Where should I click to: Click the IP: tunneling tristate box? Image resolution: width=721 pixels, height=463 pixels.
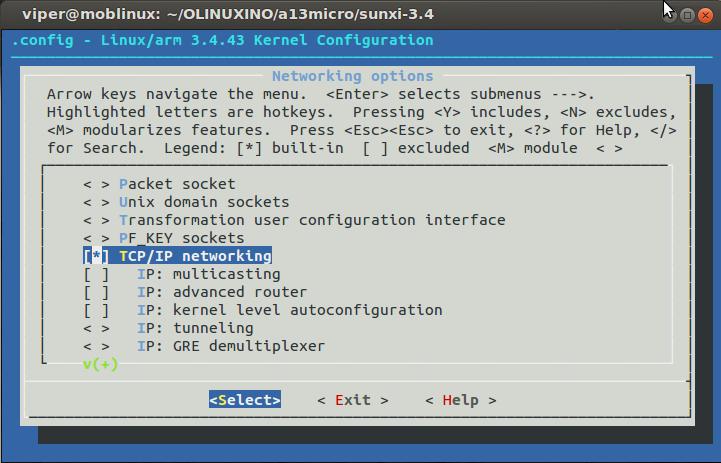96,328
